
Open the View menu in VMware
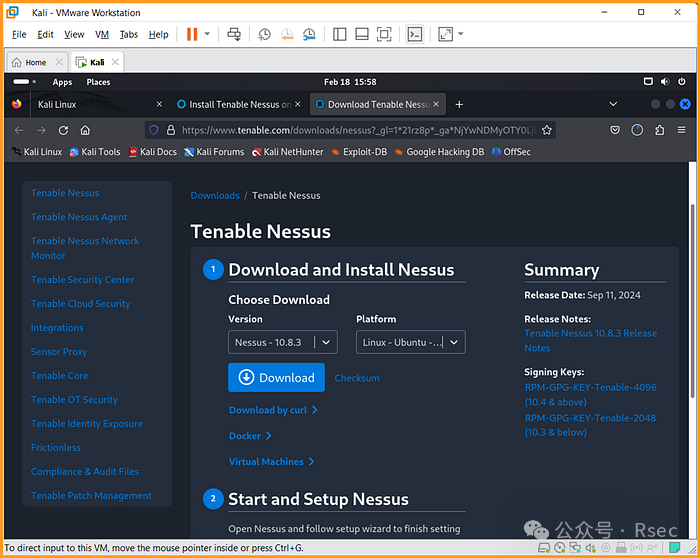coord(74,34)
